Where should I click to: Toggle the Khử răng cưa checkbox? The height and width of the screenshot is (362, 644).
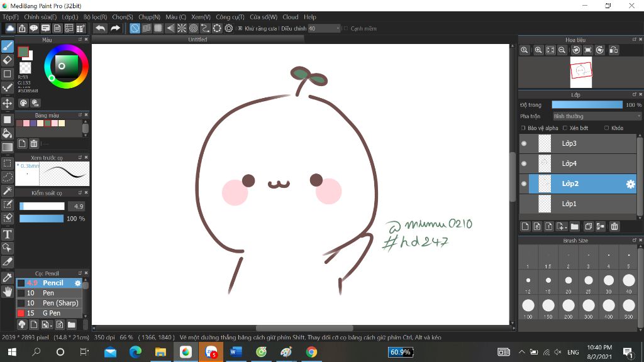coord(240,28)
